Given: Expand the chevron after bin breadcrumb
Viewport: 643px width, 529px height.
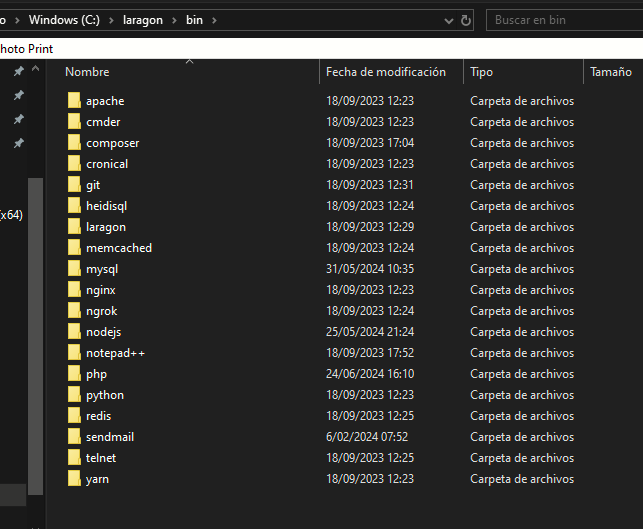Looking at the screenshot, I should (x=214, y=20).
